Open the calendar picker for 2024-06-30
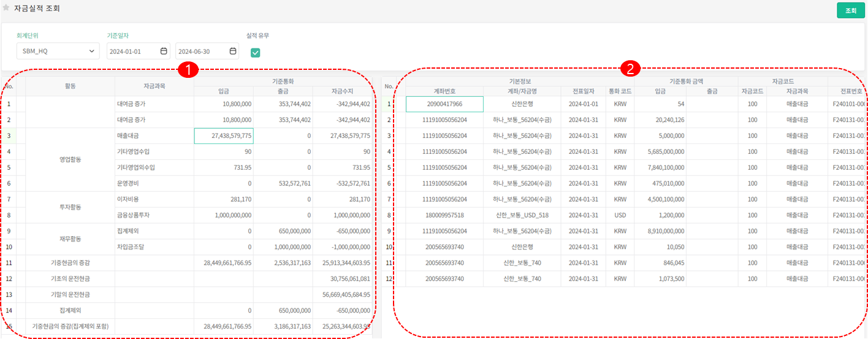Image resolution: width=868 pixels, height=339 pixels. coord(233,51)
